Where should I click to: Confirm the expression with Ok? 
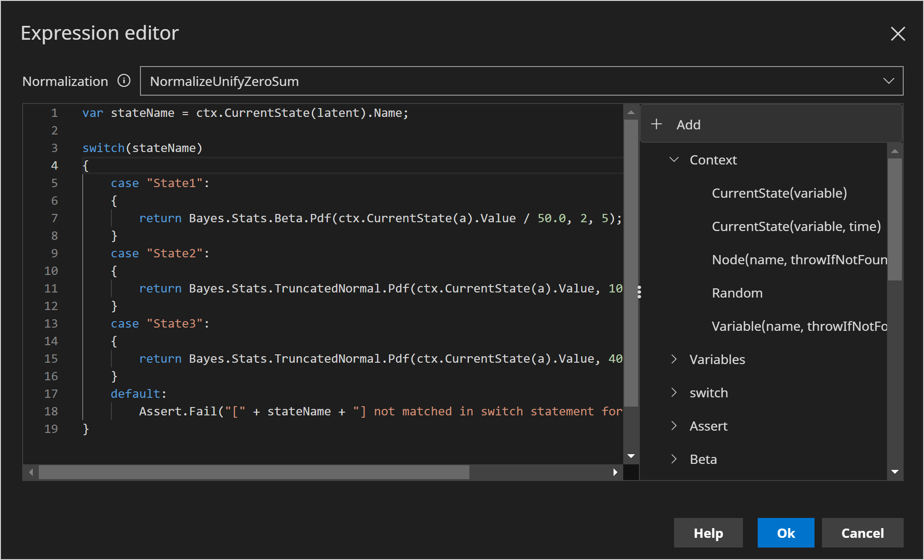click(x=785, y=533)
